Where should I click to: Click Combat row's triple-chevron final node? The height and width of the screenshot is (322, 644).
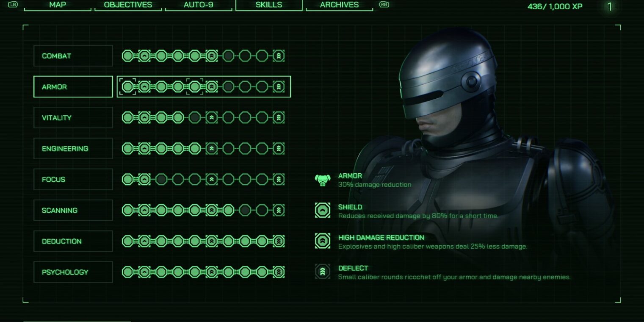(279, 56)
